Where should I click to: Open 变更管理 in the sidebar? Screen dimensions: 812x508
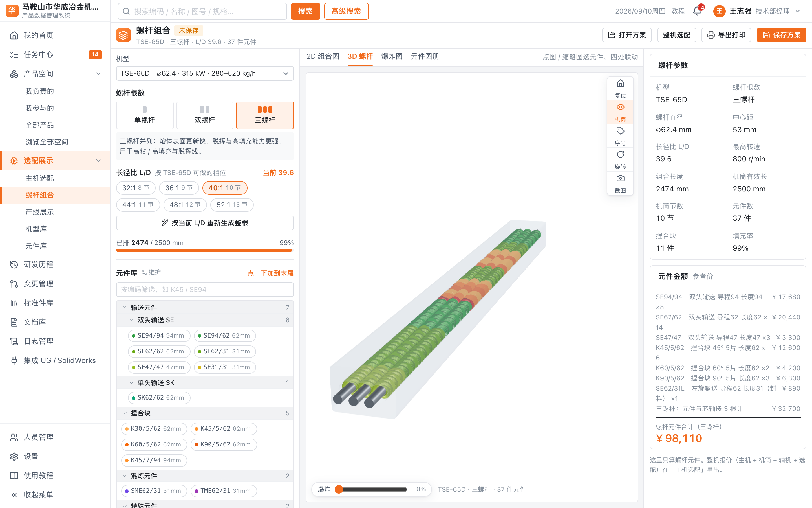(55, 284)
